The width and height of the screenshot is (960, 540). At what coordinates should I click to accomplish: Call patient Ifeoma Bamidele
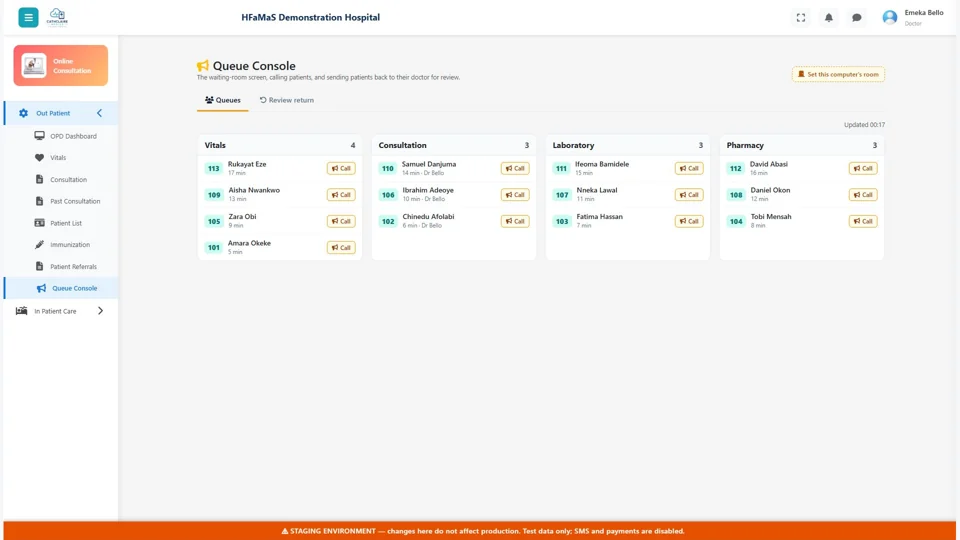[x=689, y=168]
